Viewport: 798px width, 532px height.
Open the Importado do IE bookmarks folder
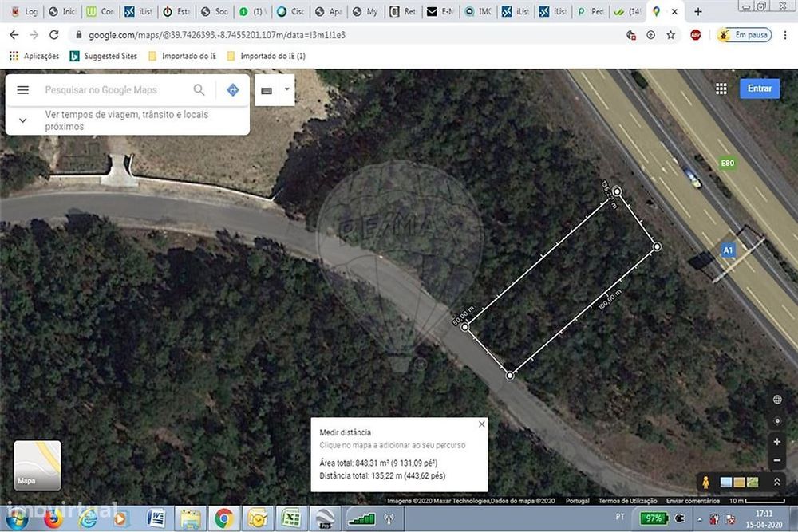pyautogui.click(x=182, y=56)
